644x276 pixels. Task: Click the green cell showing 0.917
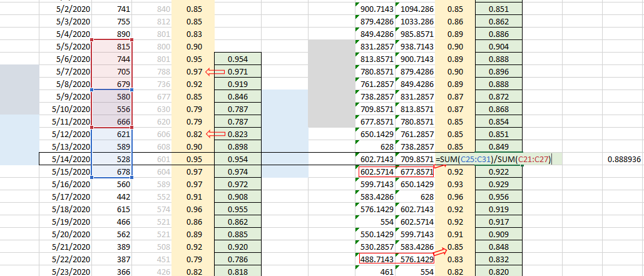click(499, 222)
